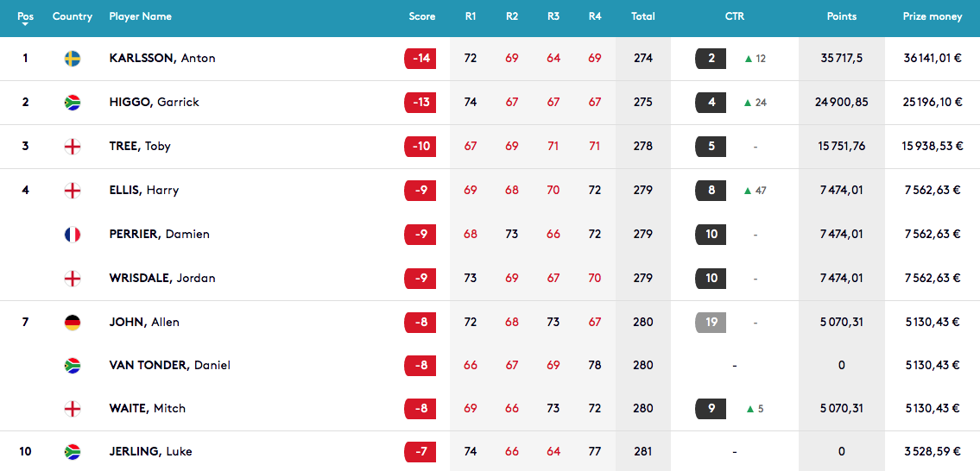Click Sweden flag icon beside Karlsson

(x=73, y=59)
